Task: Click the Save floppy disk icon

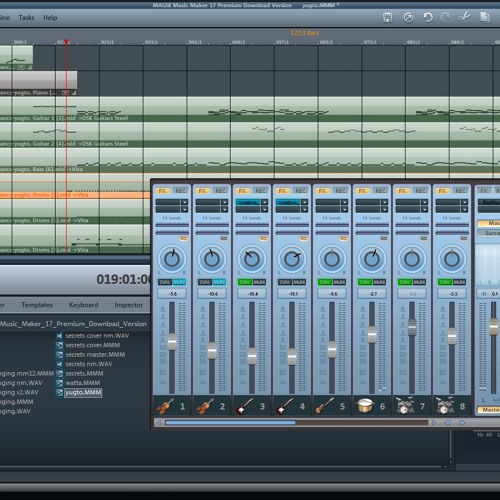Action: [x=387, y=17]
